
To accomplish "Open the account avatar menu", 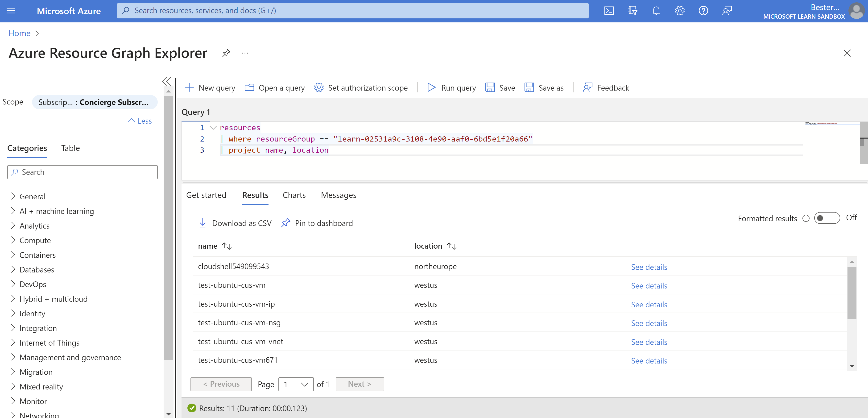I will pos(856,11).
